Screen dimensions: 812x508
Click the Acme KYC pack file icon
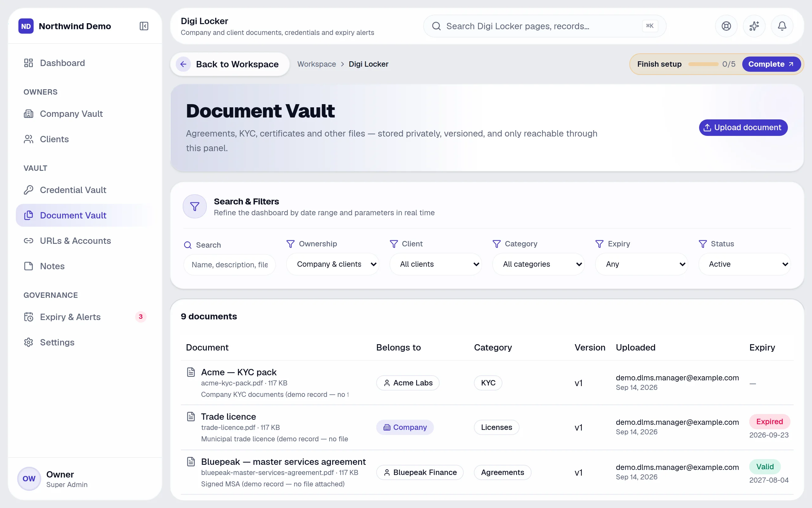[191, 372]
